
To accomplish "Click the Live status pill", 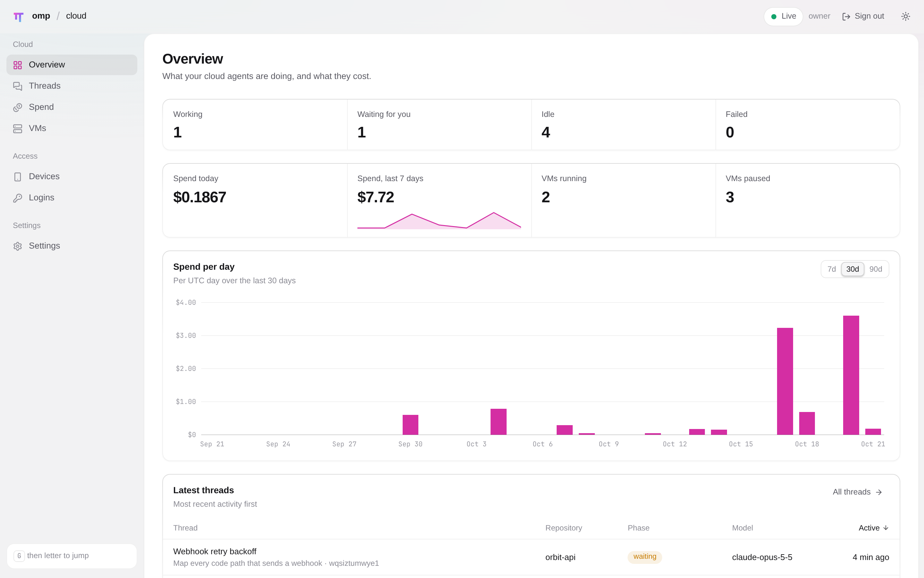I will click(x=783, y=16).
